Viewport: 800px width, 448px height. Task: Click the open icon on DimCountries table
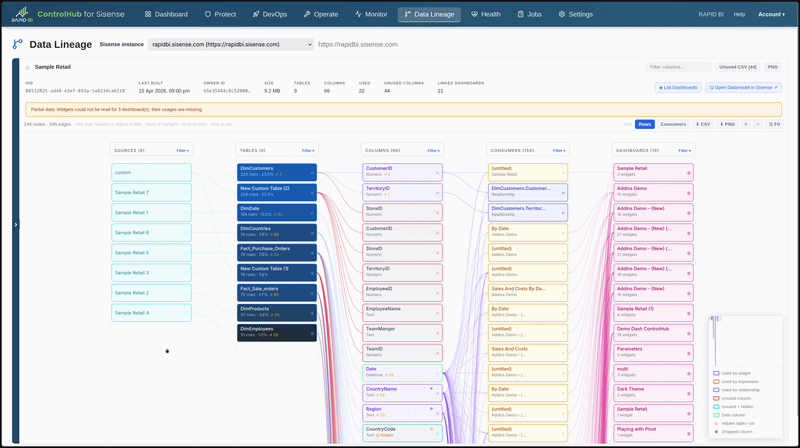coord(312,233)
